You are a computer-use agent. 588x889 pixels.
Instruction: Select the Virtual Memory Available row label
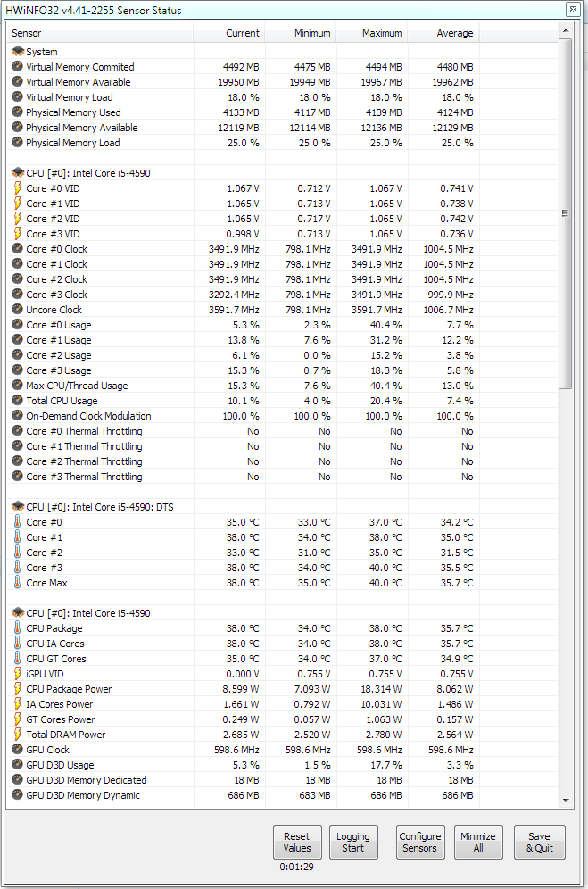click(x=79, y=82)
